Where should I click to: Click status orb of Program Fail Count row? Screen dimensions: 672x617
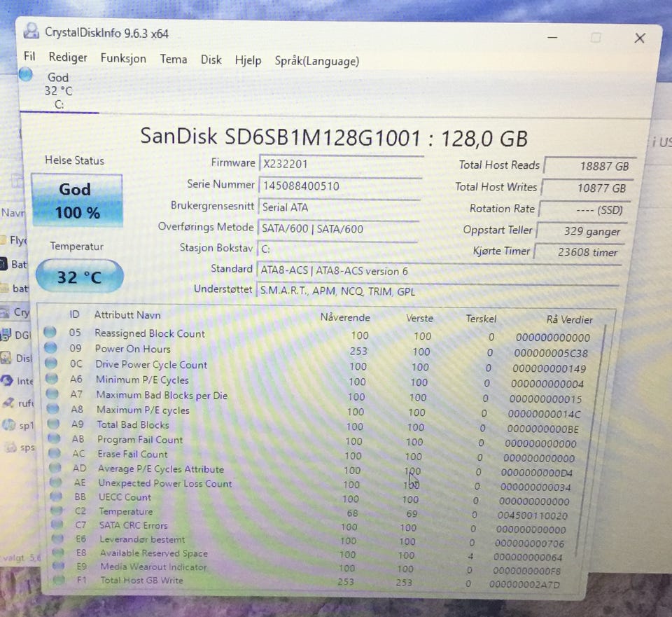pyautogui.click(x=54, y=438)
